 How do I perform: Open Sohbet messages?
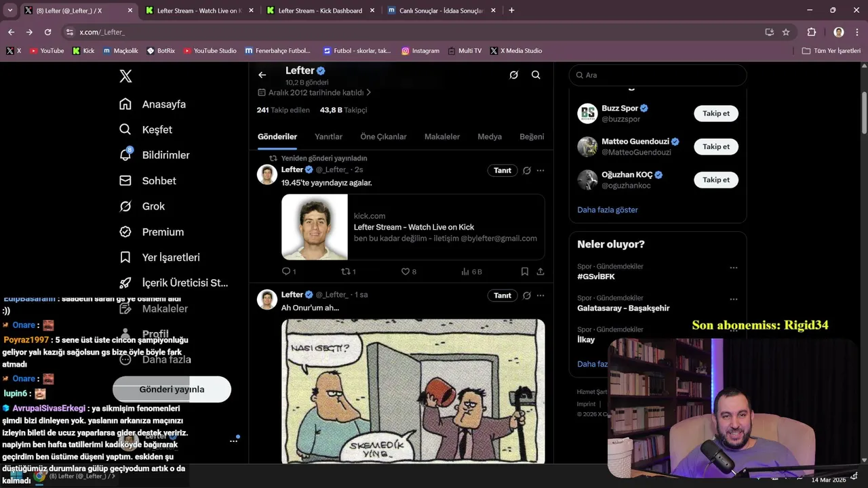click(149, 181)
